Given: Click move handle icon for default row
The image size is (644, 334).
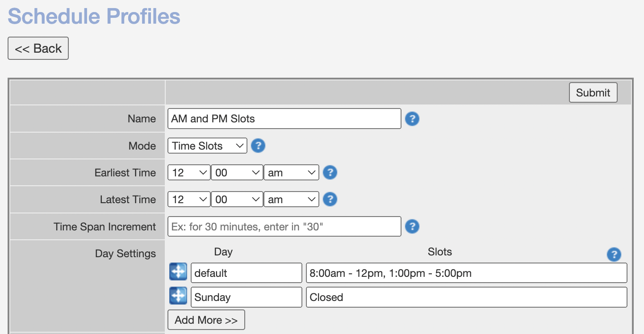Looking at the screenshot, I should (178, 272).
